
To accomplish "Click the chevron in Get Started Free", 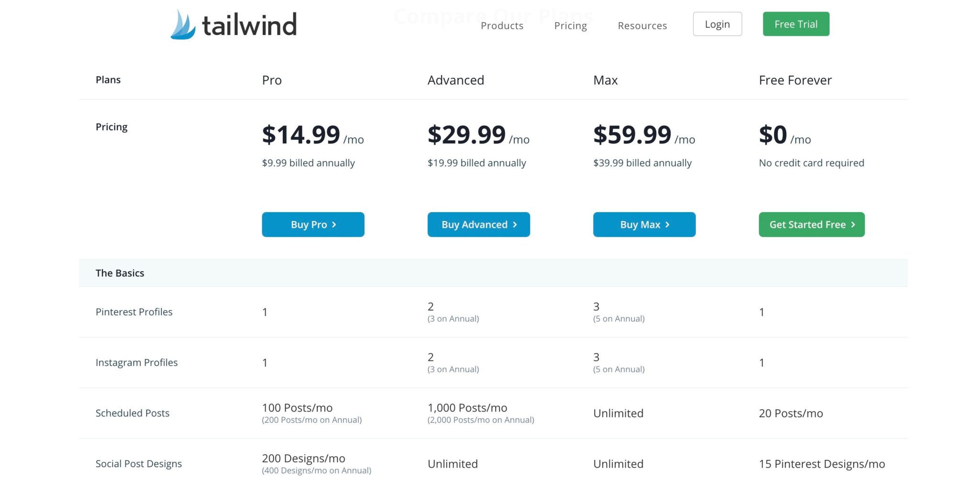I will coord(853,224).
